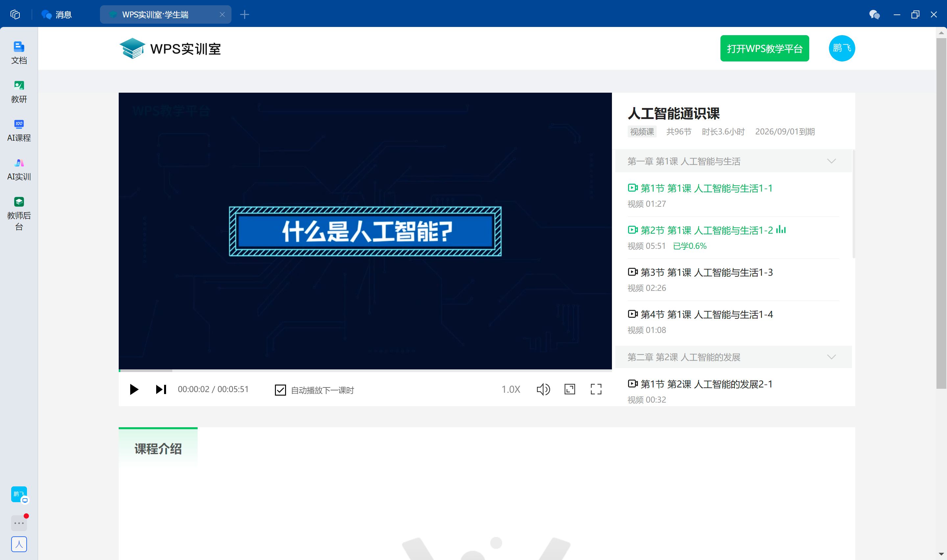
Task: Enter fullscreen video mode
Action: (595, 389)
